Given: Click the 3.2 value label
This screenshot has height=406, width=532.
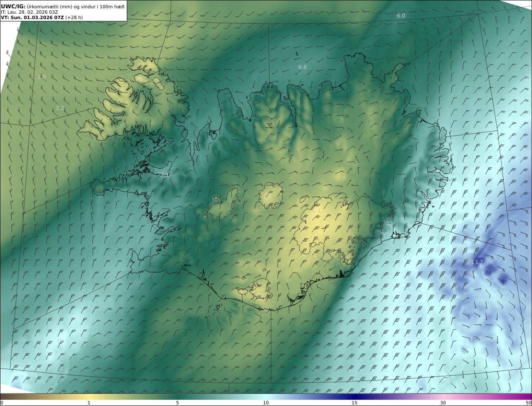Looking at the screenshot, I should click(x=60, y=108).
